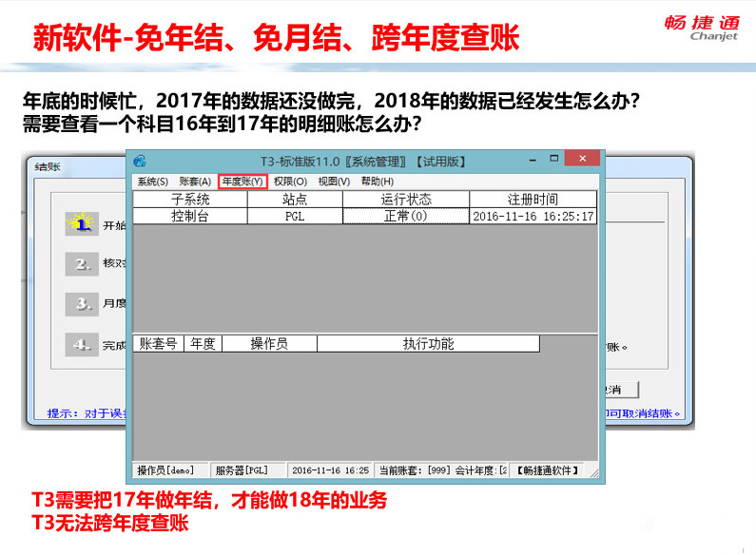Screen dimensions: 756x555
Task: Open the 账套(A) menu
Action: (x=195, y=182)
